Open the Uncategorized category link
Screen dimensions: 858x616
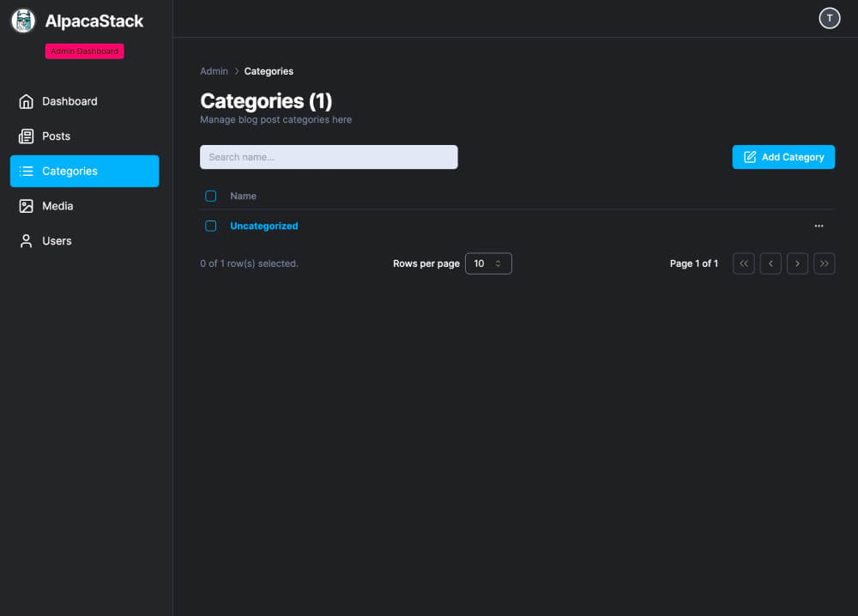coord(263,226)
